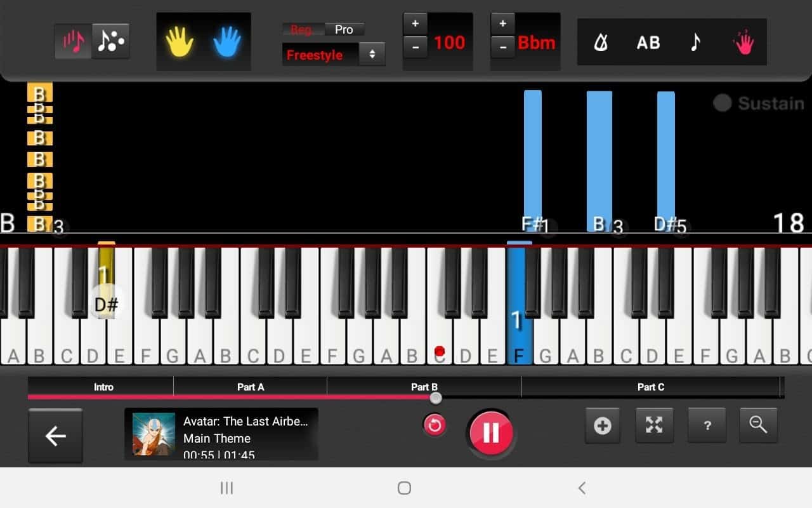The image size is (812, 508).
Task: Pause the song playback
Action: pos(491,433)
